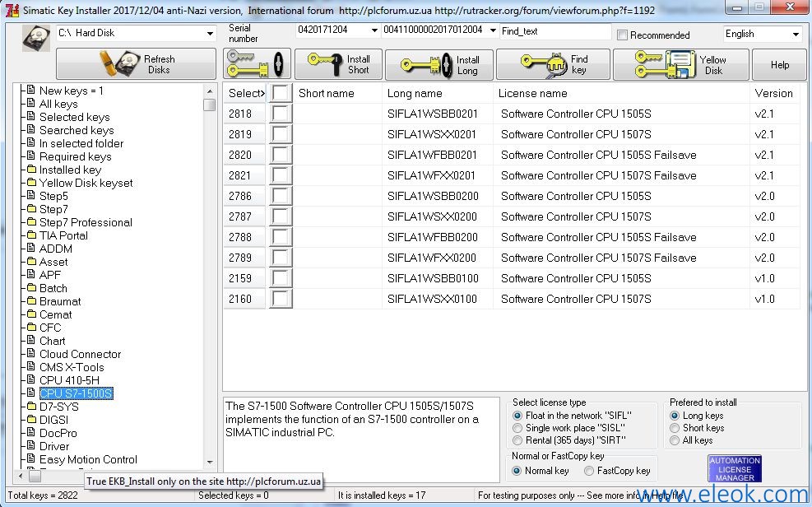Click the Short name column header
The image size is (812, 507).
pyautogui.click(x=337, y=93)
